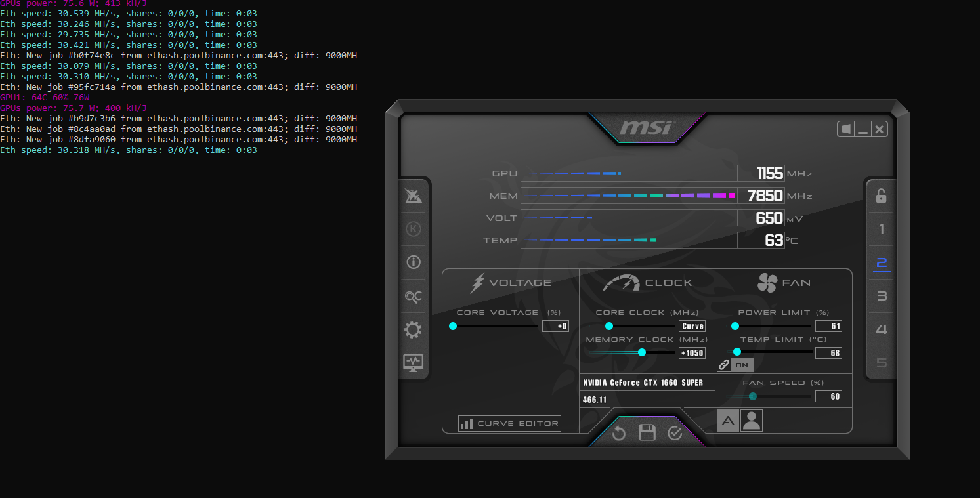Screen dimensions: 980x498
Task: Click the CLOCK section header
Action: point(647,283)
